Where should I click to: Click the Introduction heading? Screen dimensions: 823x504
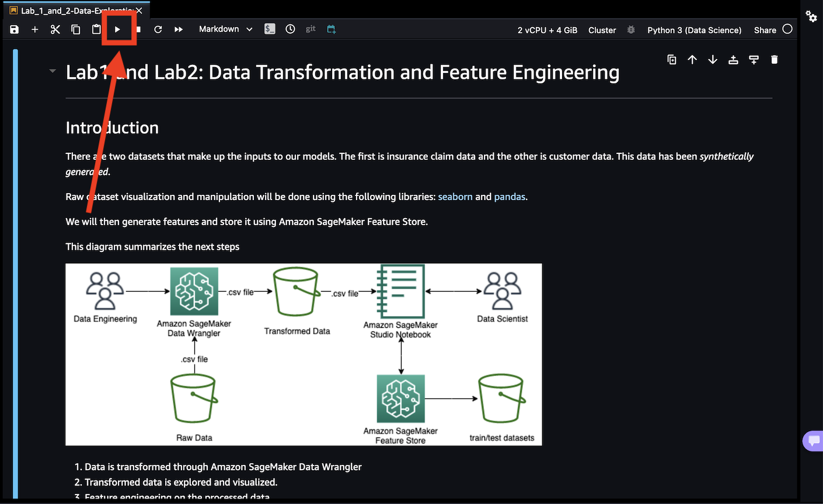pyautogui.click(x=112, y=128)
